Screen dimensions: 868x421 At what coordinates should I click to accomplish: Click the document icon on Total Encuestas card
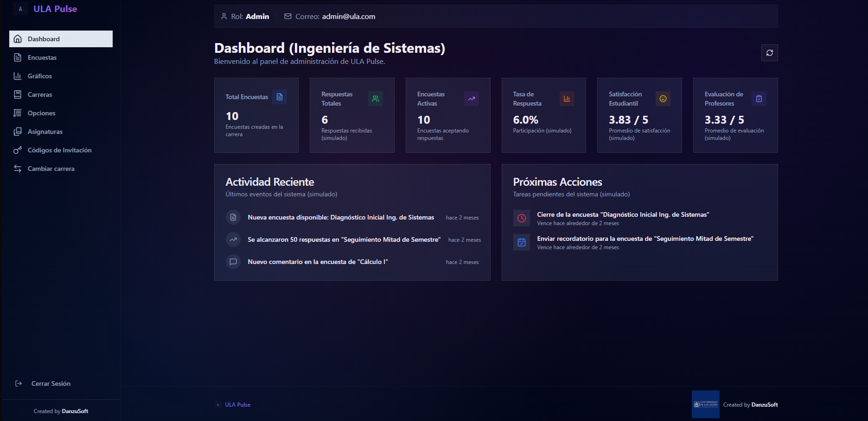[280, 97]
